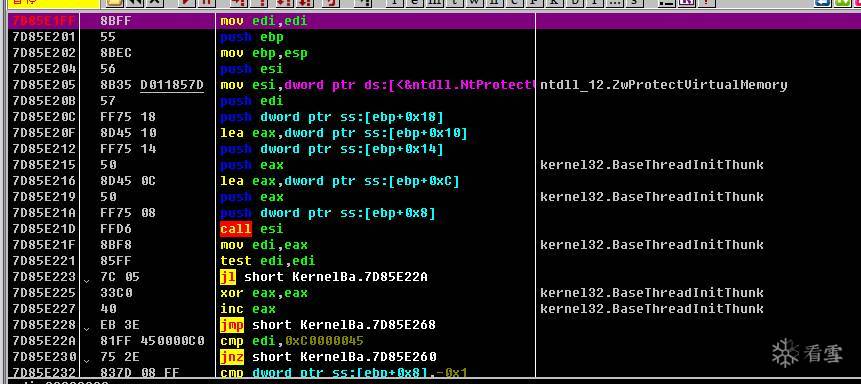Select 'jl short KernelBa.7D85E22A' instruction
861x384 pixels.
click(x=323, y=276)
